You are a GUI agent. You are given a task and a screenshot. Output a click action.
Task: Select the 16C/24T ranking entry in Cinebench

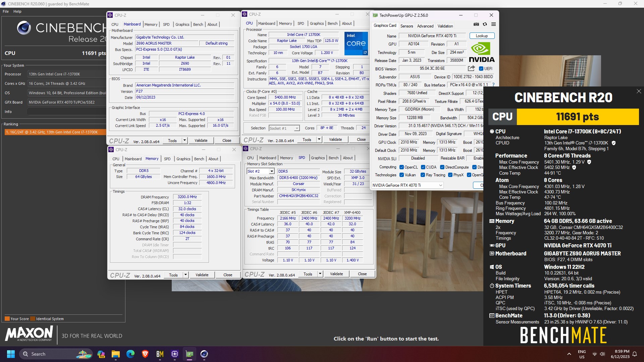(x=55, y=132)
